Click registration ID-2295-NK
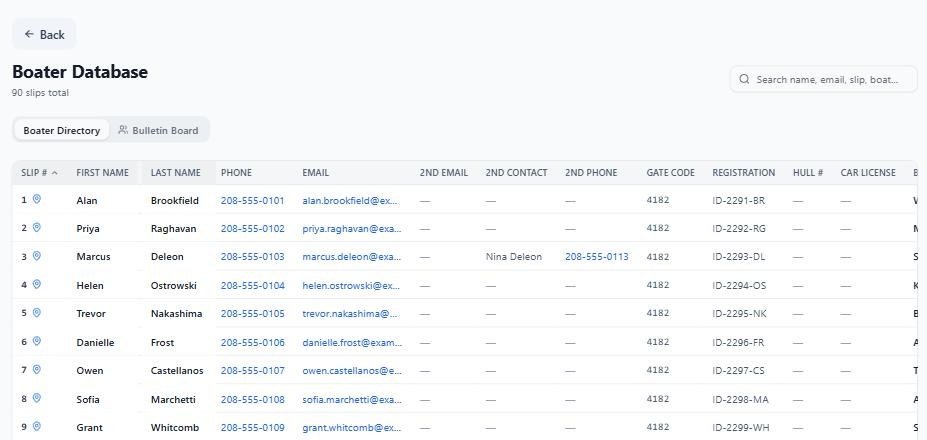Screen dimensions: 927x440 pos(739,313)
